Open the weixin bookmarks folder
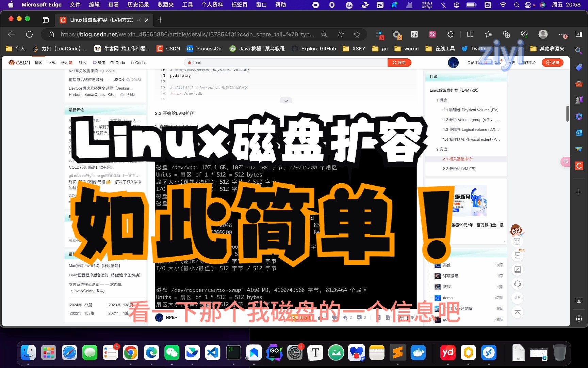This screenshot has height=368, width=588. (x=406, y=49)
